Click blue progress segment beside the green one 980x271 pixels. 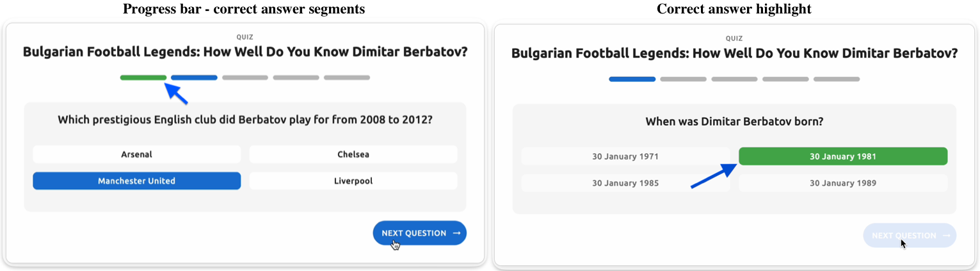coord(194,78)
